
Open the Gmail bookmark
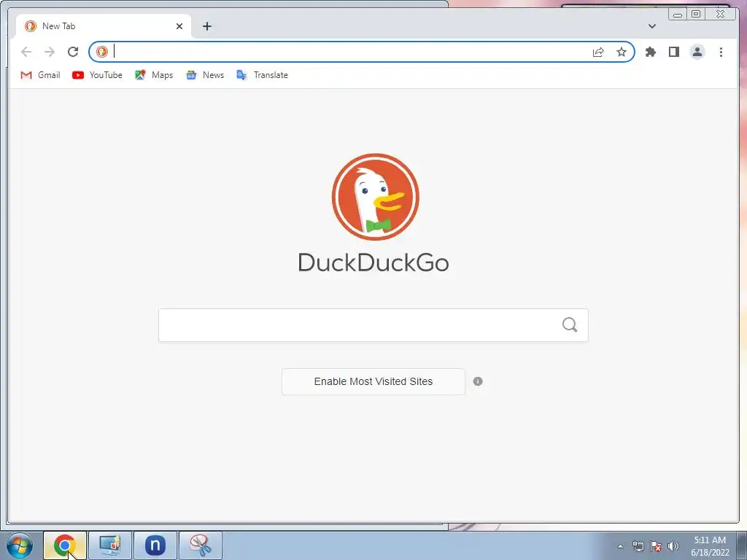click(x=41, y=75)
